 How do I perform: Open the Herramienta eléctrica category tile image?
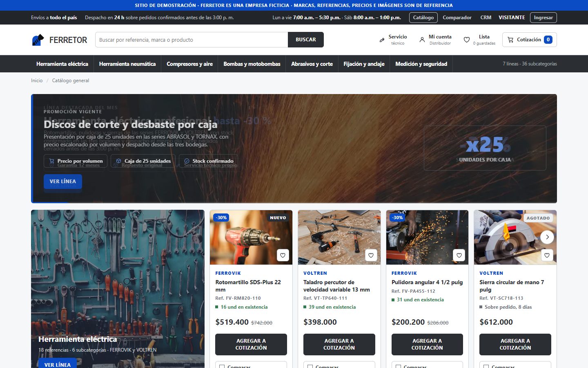[118, 289]
